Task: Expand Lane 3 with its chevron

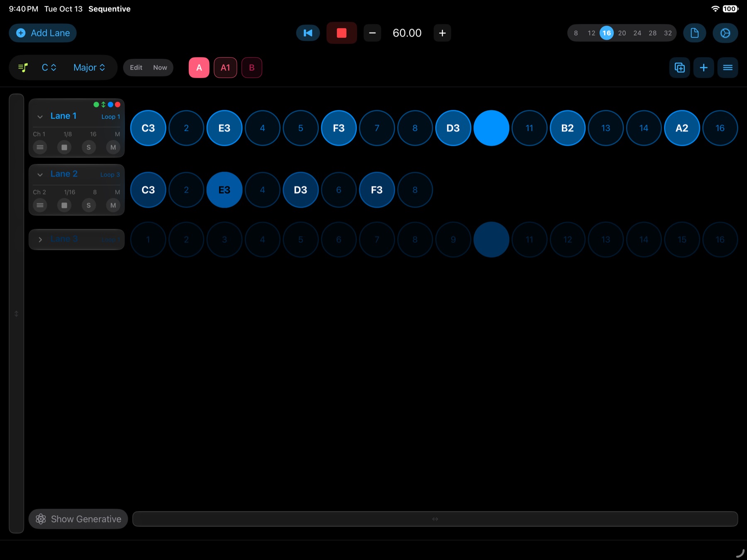Action: (x=40, y=240)
